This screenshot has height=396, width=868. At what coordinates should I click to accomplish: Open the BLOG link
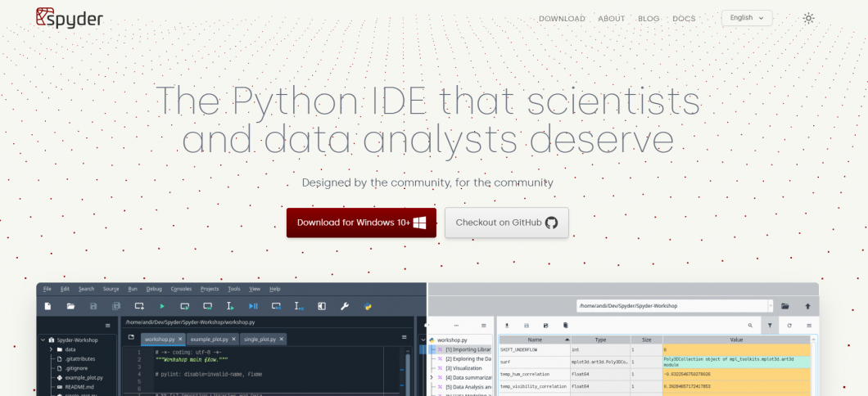649,19
